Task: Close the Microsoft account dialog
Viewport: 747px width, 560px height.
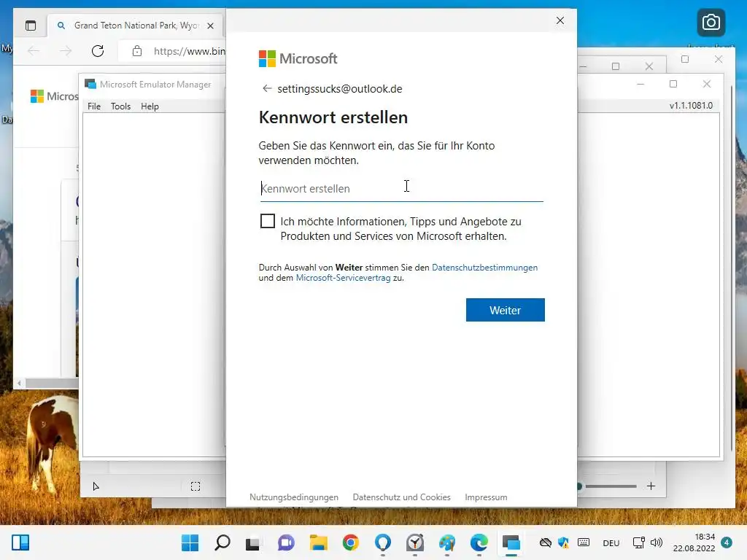Action: [x=560, y=20]
